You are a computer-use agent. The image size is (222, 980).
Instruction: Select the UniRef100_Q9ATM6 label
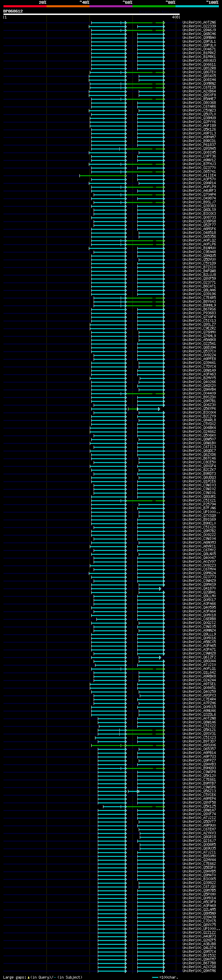click(x=199, y=971)
